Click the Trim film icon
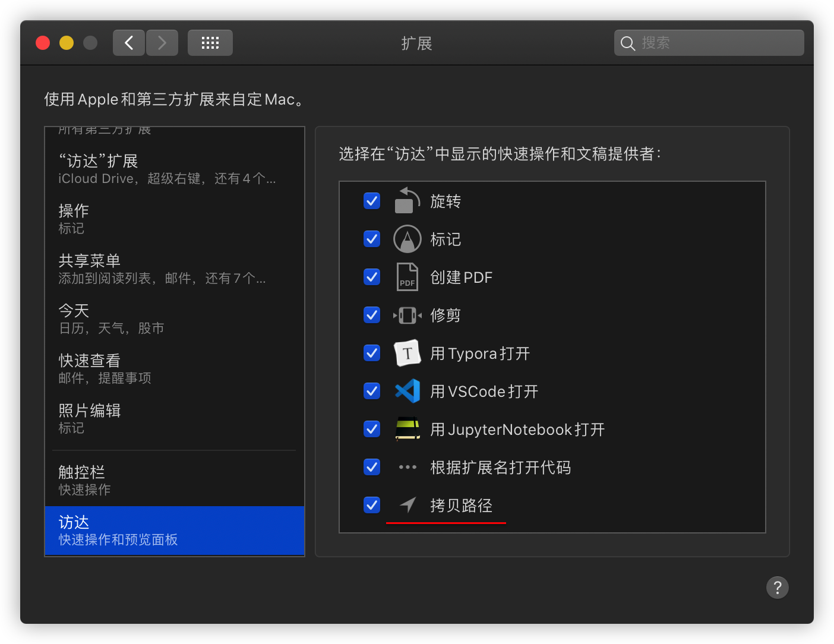This screenshot has width=834, height=644. tap(407, 315)
